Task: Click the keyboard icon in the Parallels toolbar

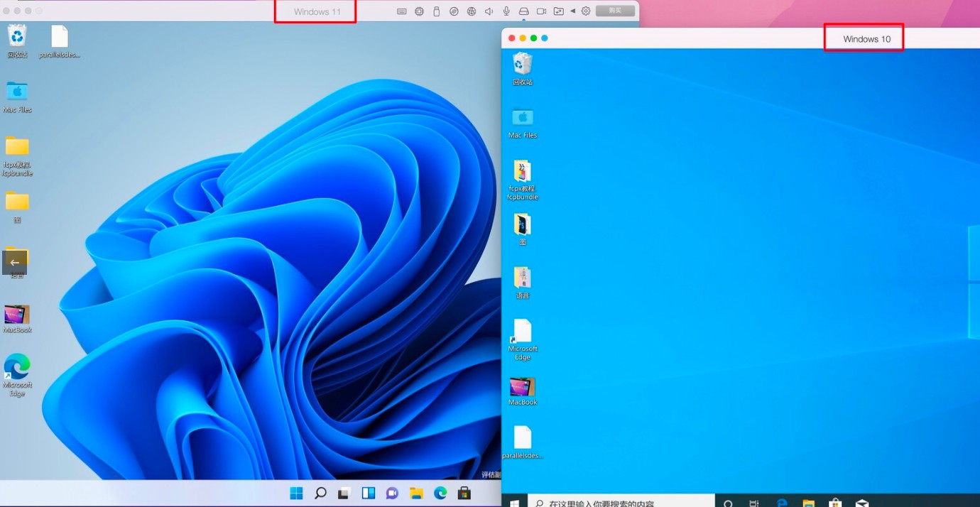Action: pos(402,11)
